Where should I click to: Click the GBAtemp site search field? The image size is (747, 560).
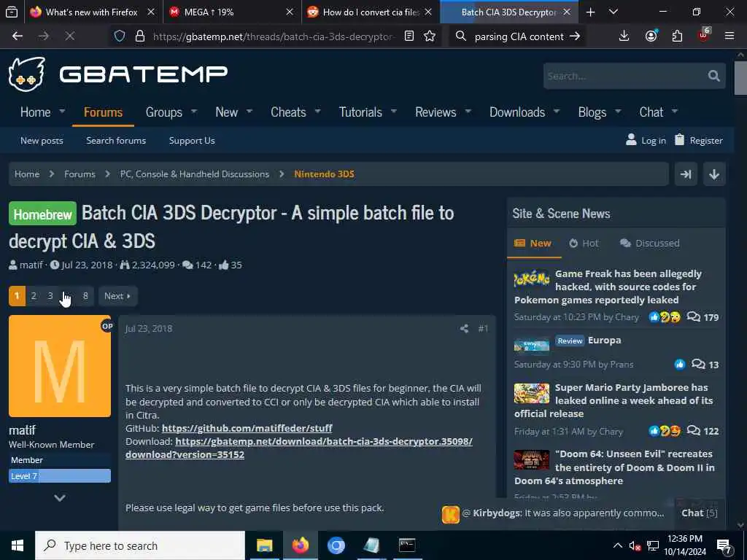624,76
